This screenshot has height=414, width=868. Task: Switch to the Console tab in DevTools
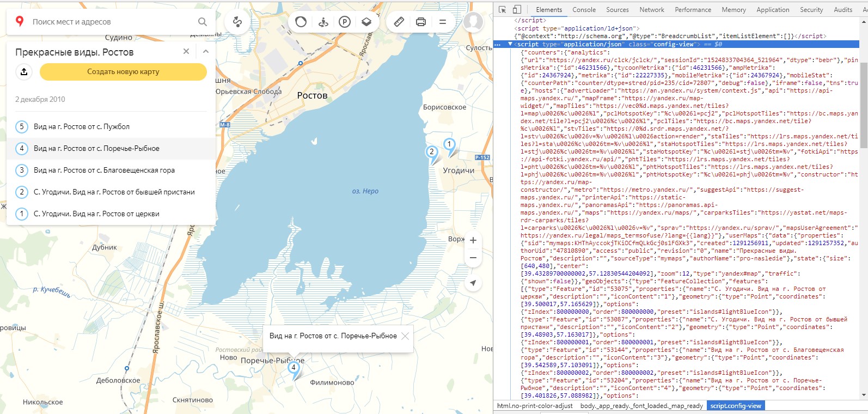(584, 10)
